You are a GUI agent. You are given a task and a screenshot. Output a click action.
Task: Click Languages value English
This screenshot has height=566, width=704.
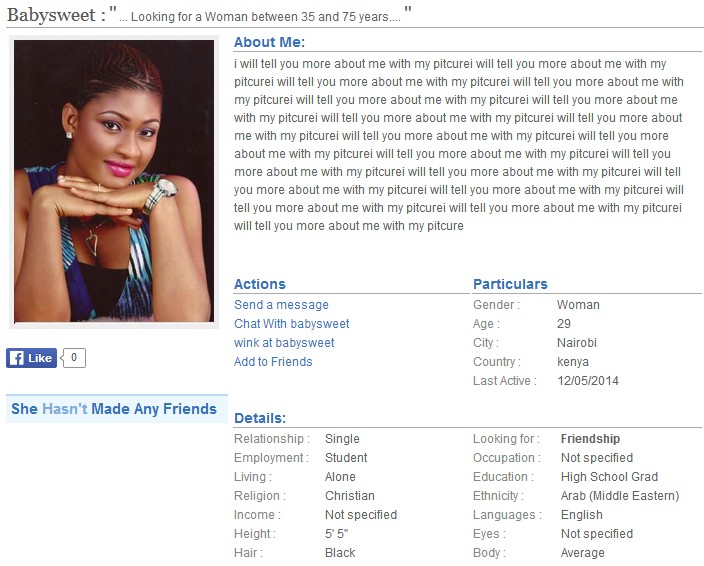click(x=582, y=515)
